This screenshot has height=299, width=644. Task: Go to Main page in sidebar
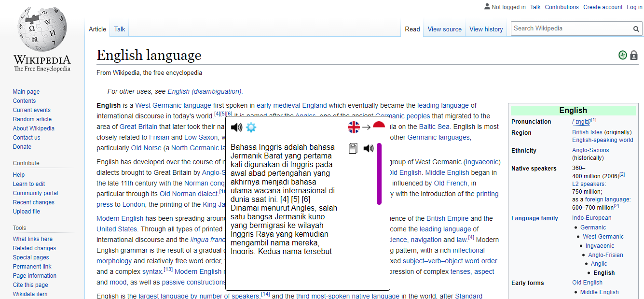pos(26,92)
